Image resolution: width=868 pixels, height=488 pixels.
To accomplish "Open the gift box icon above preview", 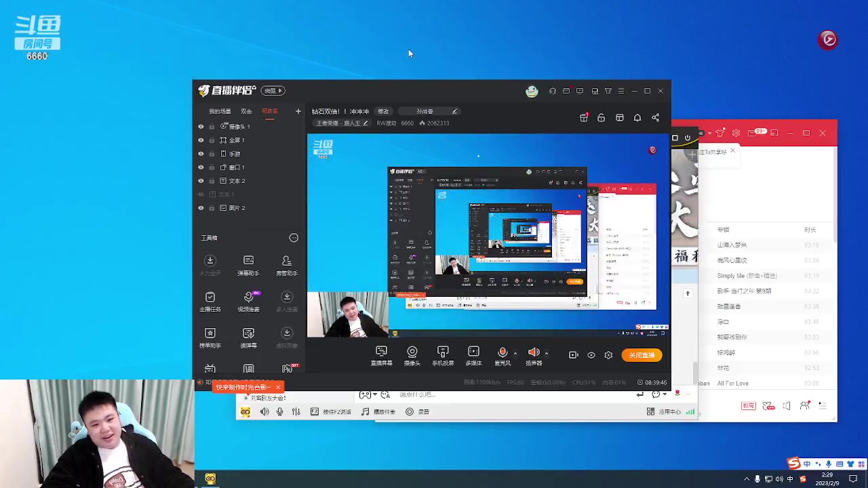I will 584,117.
